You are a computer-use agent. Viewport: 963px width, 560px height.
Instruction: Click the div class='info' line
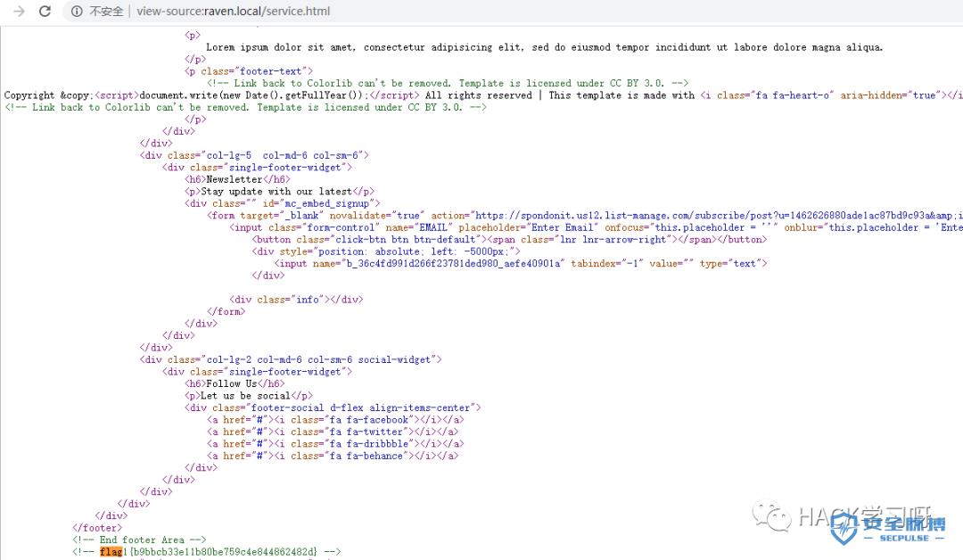(x=296, y=300)
